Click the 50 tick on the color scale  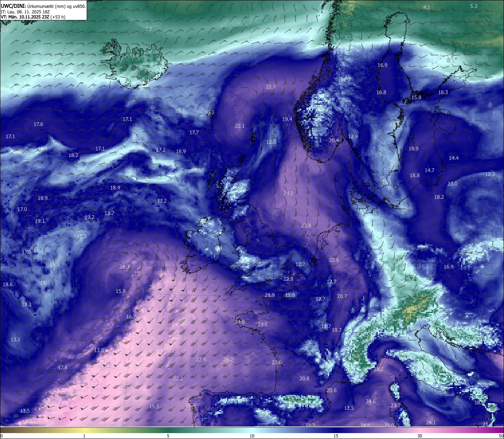tap(501, 436)
